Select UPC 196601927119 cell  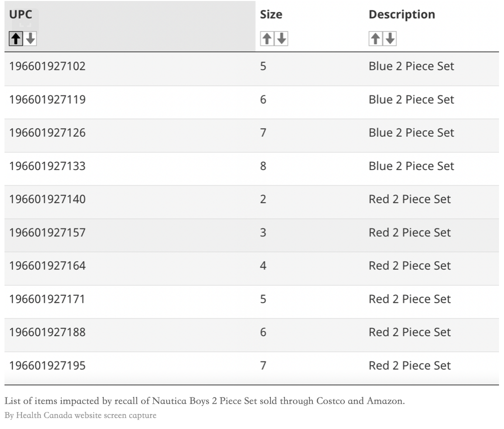click(47, 100)
